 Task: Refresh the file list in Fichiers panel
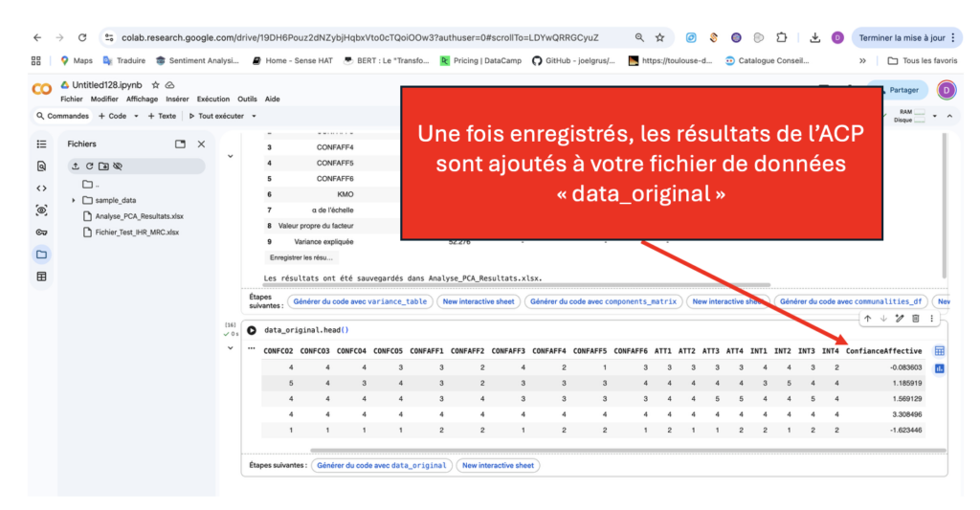(x=89, y=166)
